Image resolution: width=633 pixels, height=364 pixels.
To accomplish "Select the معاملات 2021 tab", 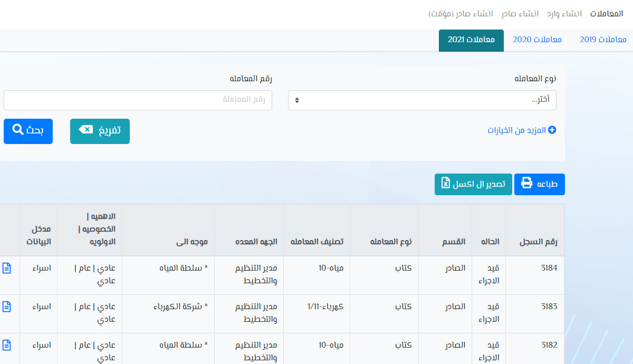I will click(471, 40).
